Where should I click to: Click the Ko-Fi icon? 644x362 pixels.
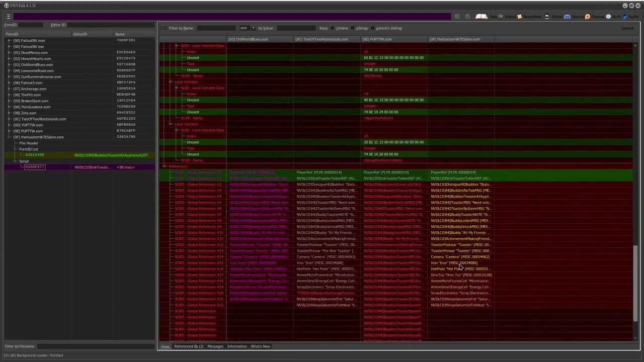click(x=608, y=17)
